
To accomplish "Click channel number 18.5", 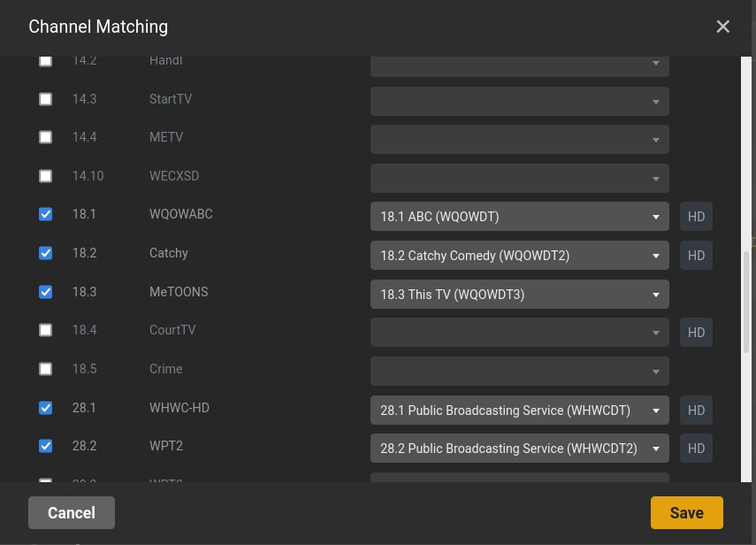I will (x=84, y=369).
